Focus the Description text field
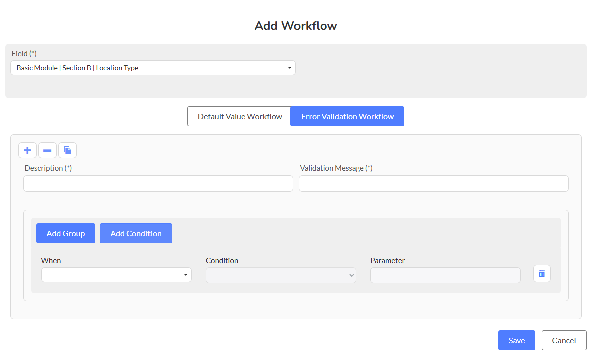 pos(158,184)
